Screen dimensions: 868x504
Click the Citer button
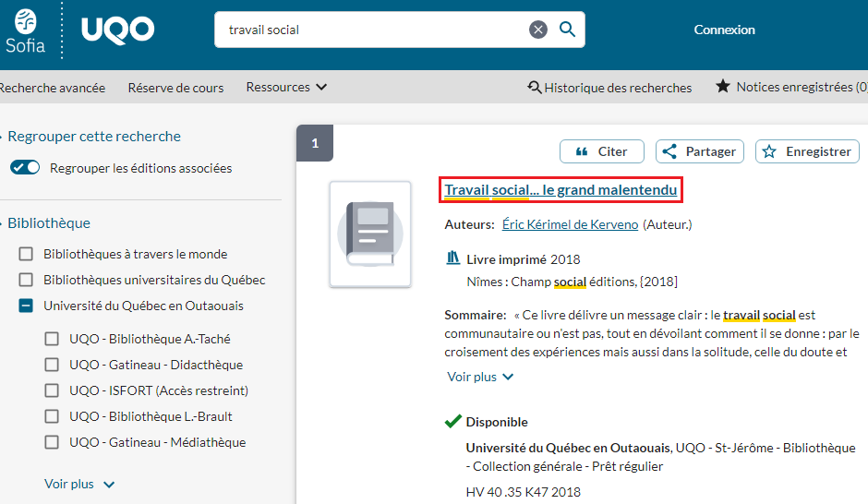click(x=602, y=151)
